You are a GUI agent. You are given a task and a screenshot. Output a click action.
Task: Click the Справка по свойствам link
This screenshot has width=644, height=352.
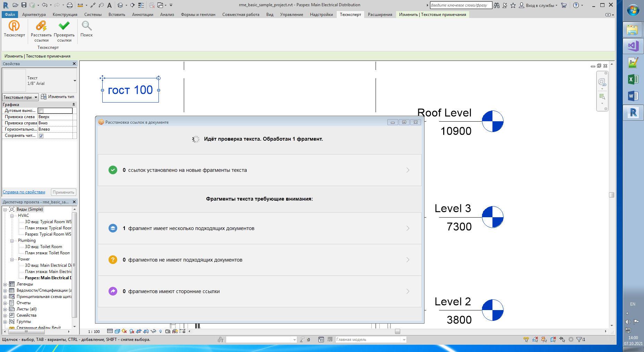[24, 192]
